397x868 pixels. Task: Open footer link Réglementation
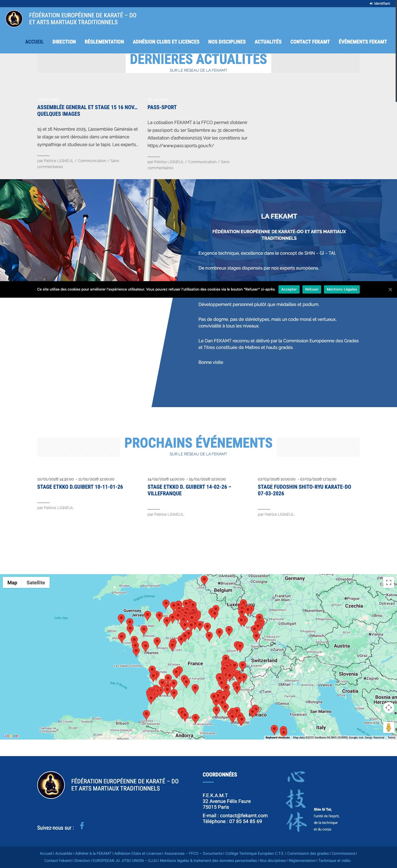point(302,861)
